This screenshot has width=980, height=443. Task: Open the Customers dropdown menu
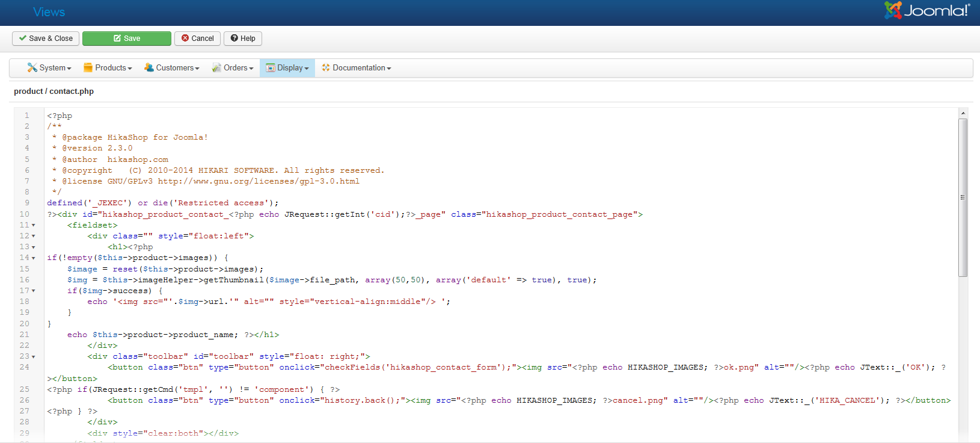point(171,68)
